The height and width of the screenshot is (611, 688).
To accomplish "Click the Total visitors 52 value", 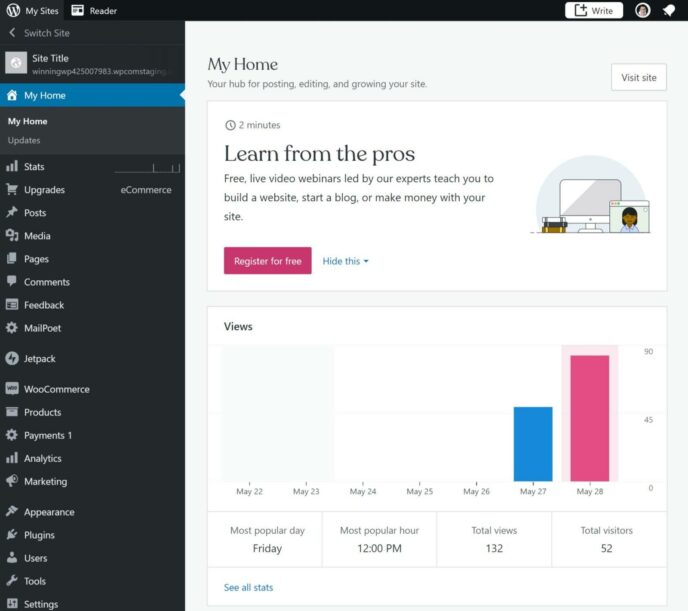I will coord(606,548).
